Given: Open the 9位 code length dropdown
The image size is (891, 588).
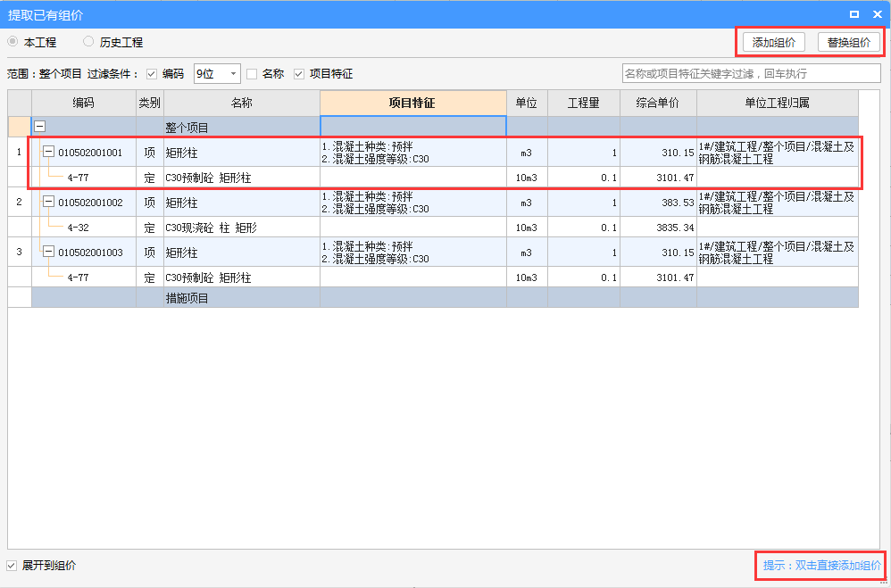Looking at the screenshot, I should (217, 74).
